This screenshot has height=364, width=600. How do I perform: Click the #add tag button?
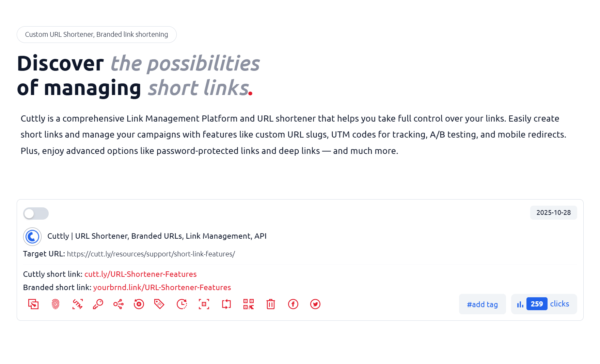click(x=482, y=304)
